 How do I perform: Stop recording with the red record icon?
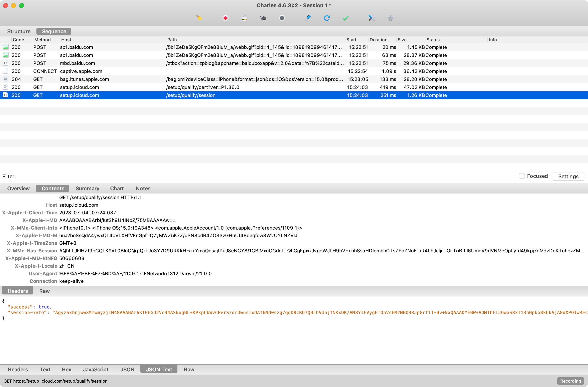tap(225, 18)
